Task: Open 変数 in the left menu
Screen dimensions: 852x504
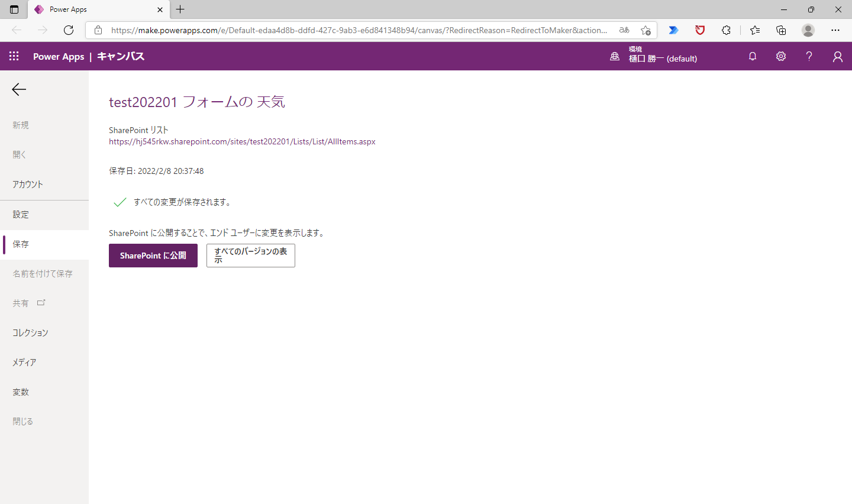Action: (x=44, y=392)
